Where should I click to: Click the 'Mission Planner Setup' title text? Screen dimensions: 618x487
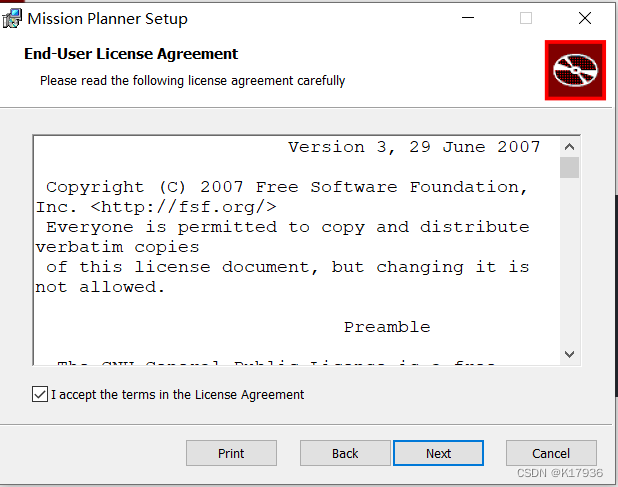click(107, 18)
